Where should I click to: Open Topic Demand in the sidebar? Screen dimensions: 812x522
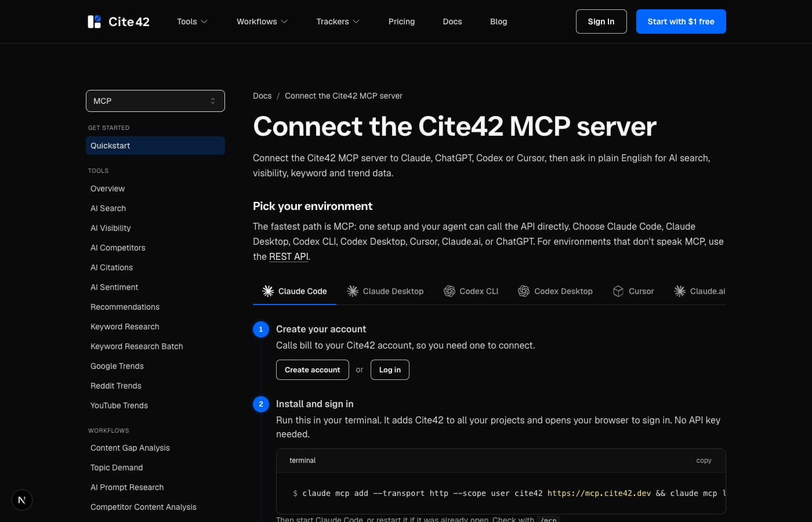click(x=155, y=467)
